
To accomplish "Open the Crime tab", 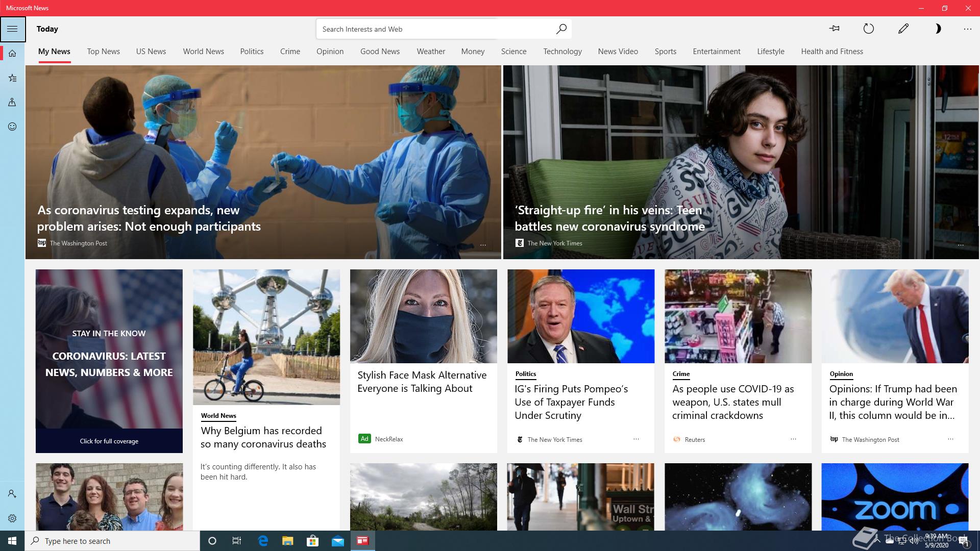I will tap(290, 52).
